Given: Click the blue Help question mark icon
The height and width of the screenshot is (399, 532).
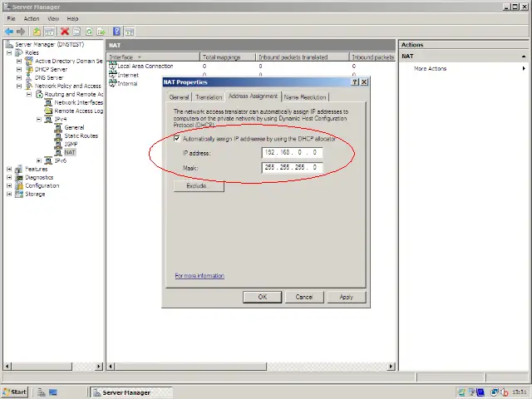Looking at the screenshot, I should tap(116, 32).
